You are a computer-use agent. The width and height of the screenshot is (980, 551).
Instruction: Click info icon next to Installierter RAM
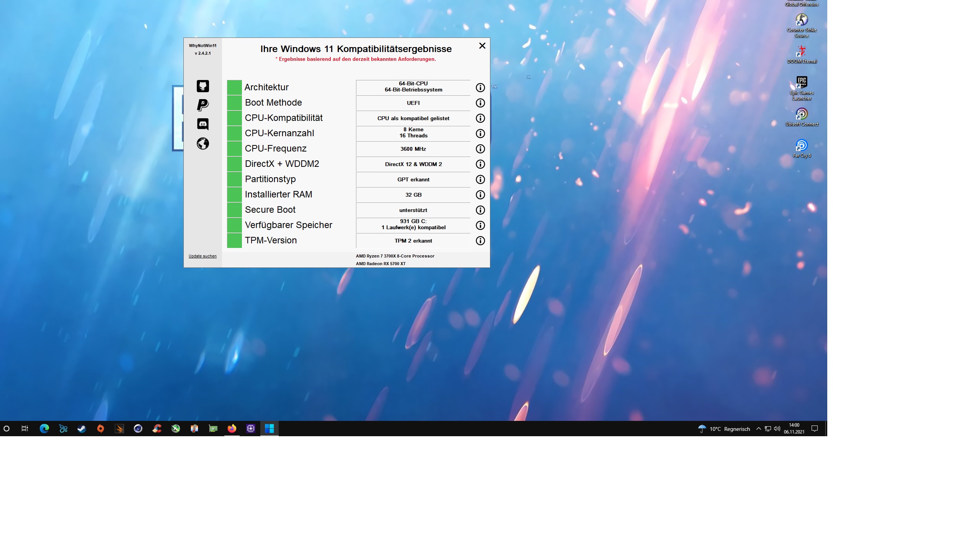coord(480,195)
